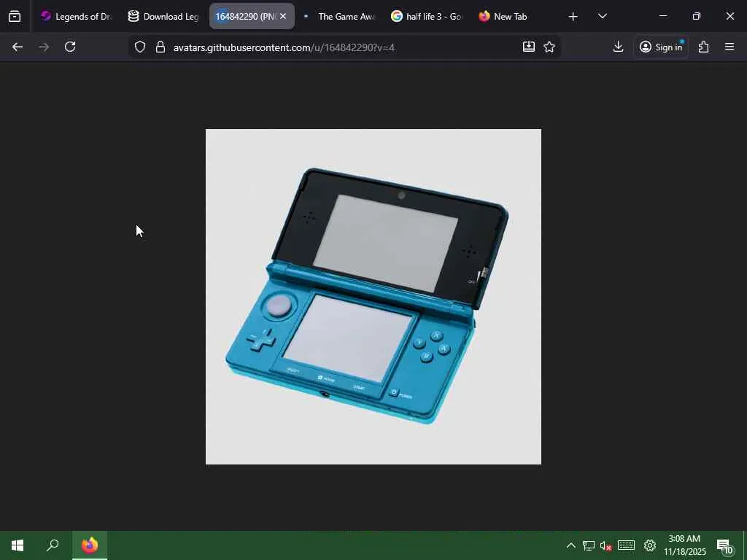Click the Firefox taskbar icon
This screenshot has height=560, width=747.
pyautogui.click(x=90, y=545)
